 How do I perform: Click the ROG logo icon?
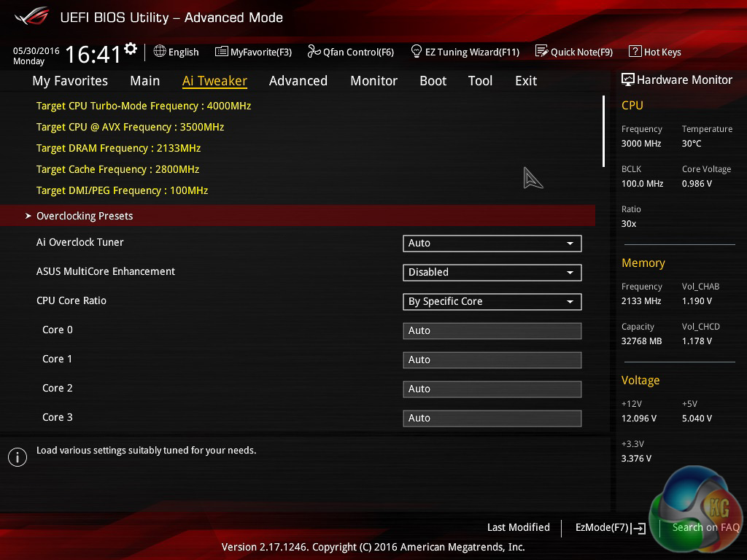31,16
